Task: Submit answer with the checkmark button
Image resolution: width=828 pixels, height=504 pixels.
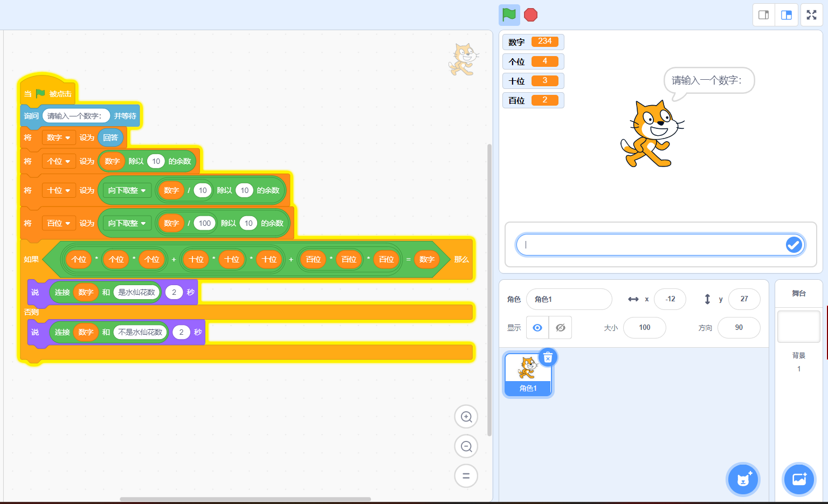Action: tap(793, 245)
